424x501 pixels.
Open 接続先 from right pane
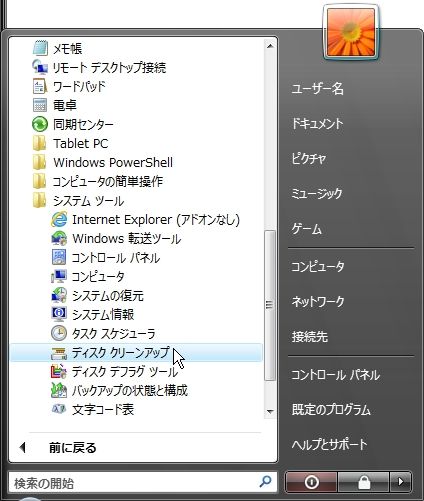pos(310,337)
